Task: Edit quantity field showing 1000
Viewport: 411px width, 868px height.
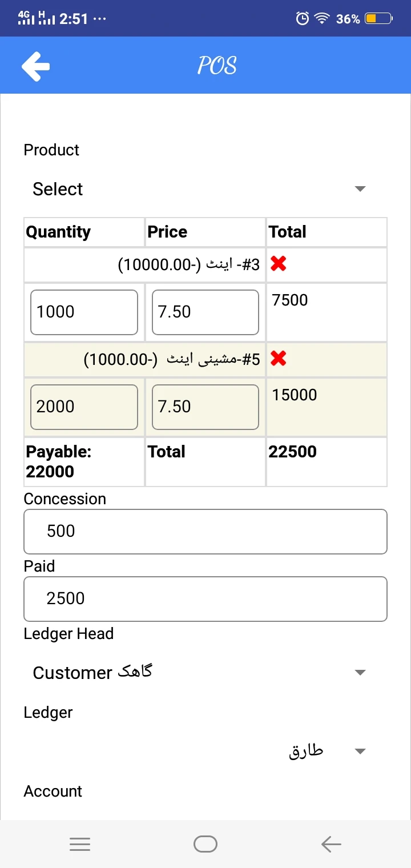Action: point(84,312)
